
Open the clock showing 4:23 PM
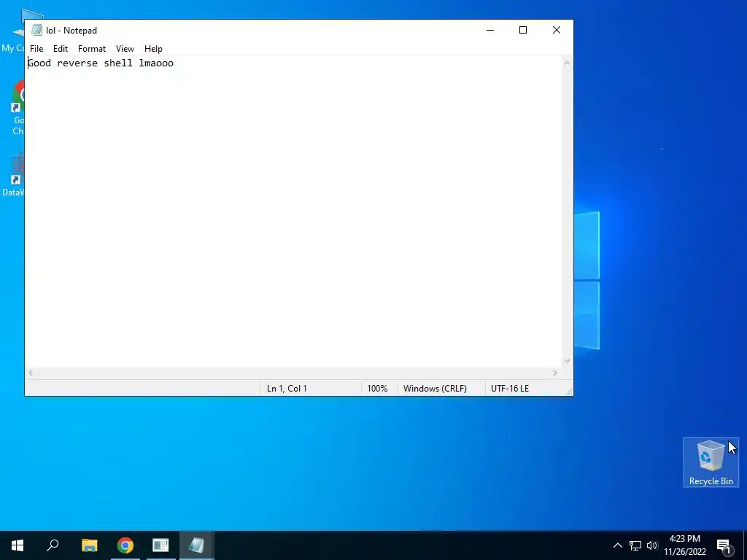click(x=684, y=545)
